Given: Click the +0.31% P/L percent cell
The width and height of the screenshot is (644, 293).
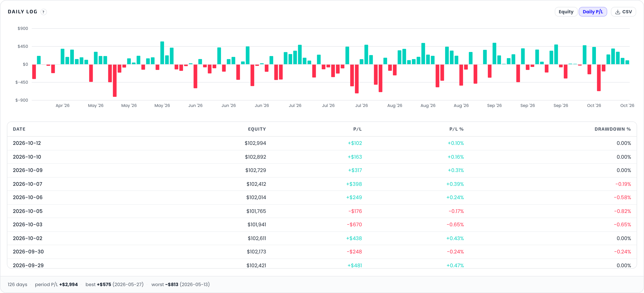Looking at the screenshot, I should point(456,170).
